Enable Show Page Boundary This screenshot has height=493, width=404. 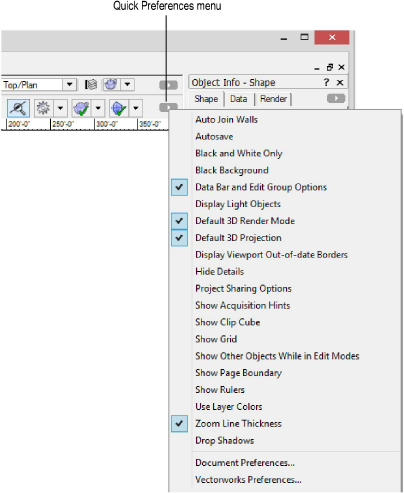pyautogui.click(x=285, y=373)
